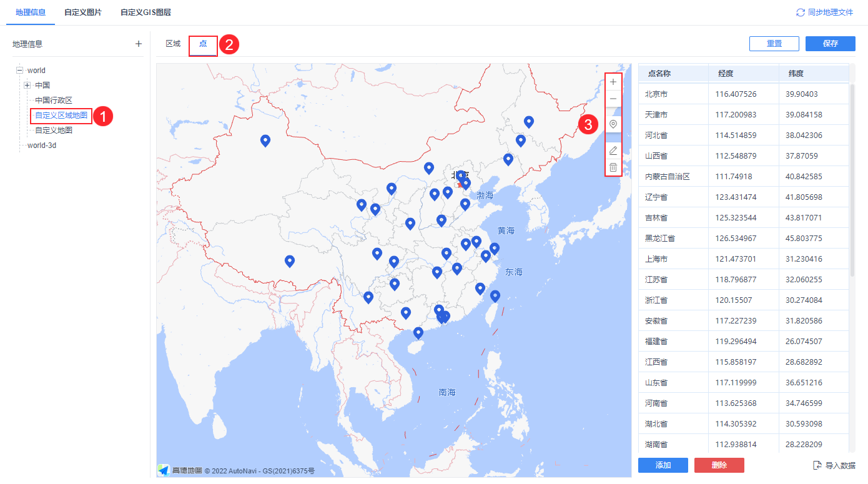This screenshot has height=484, width=868.
Task: Zoom in the map with plus icon
Action: [x=613, y=82]
